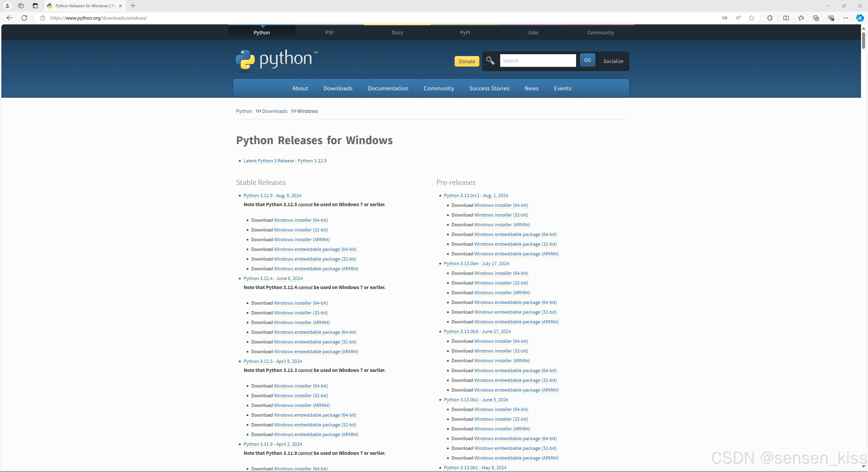Open Python 3.12.5 - Aug. 6, 2024 link

[272, 195]
